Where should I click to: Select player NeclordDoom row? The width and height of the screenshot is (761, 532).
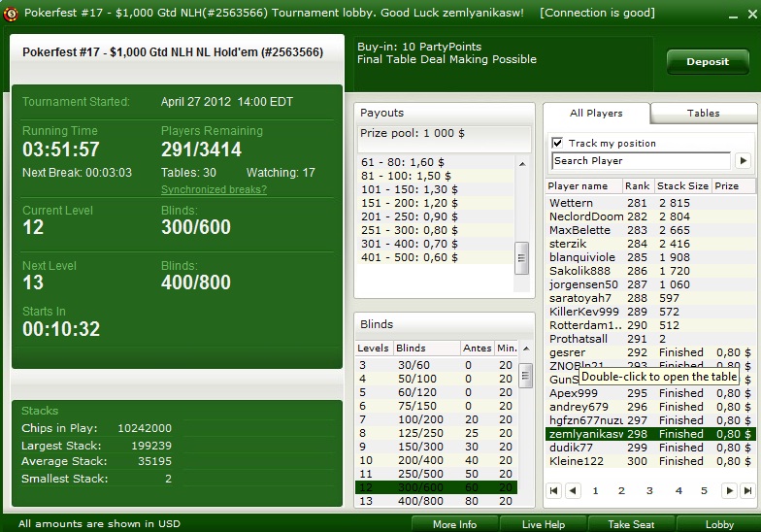tap(650, 216)
